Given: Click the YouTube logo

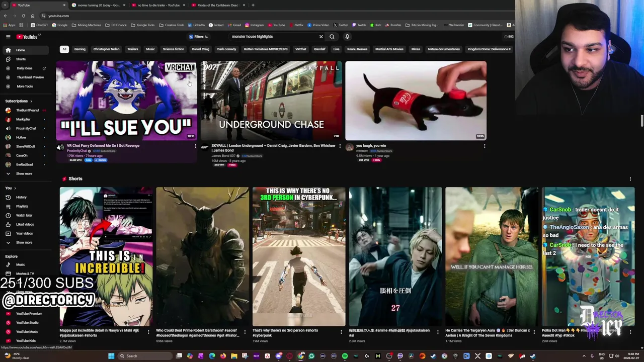Looking at the screenshot, I should pos(28,37).
